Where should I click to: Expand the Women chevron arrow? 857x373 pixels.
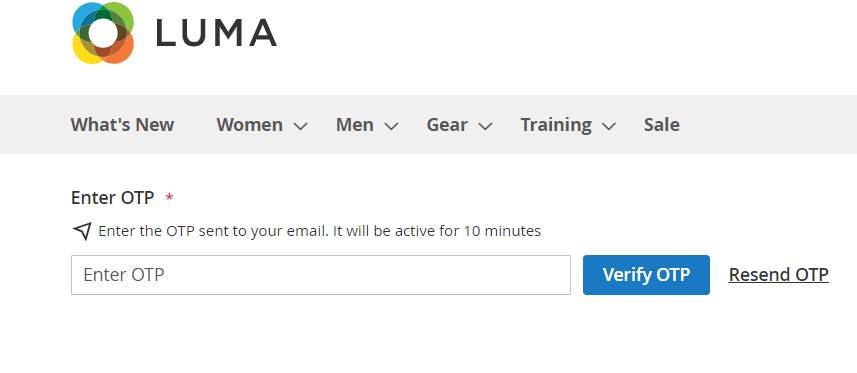300,126
